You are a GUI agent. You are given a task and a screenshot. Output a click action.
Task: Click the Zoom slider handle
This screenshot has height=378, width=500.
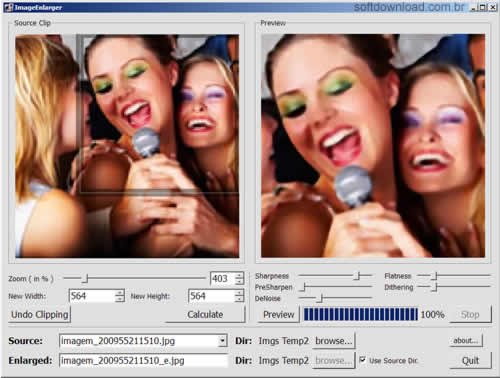coord(85,278)
